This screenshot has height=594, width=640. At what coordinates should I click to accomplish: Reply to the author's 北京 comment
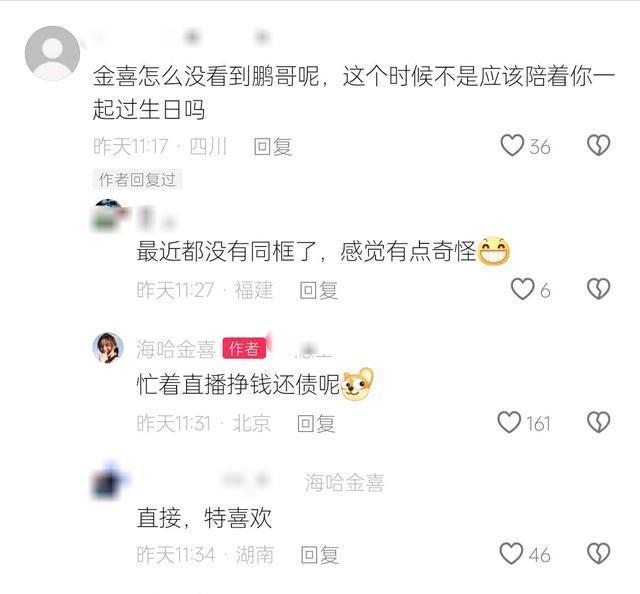coord(316,423)
